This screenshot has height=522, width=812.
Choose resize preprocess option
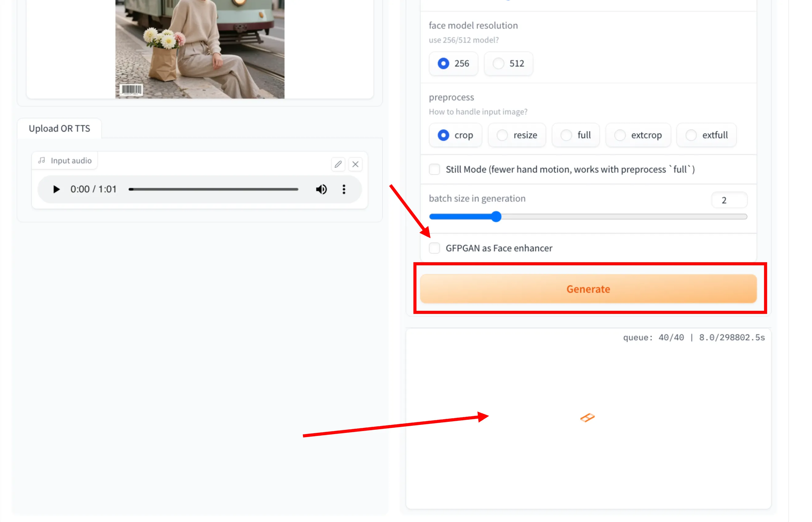[x=502, y=135]
